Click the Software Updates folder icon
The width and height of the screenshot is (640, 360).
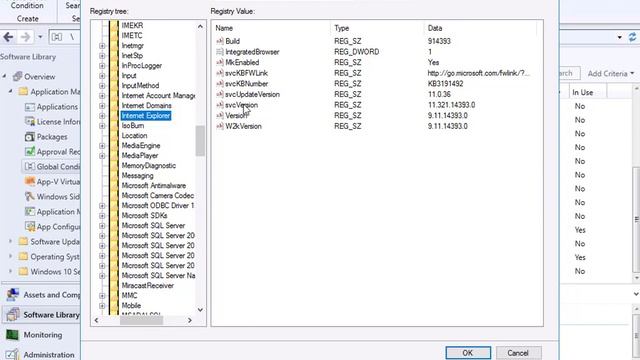click(x=23, y=242)
